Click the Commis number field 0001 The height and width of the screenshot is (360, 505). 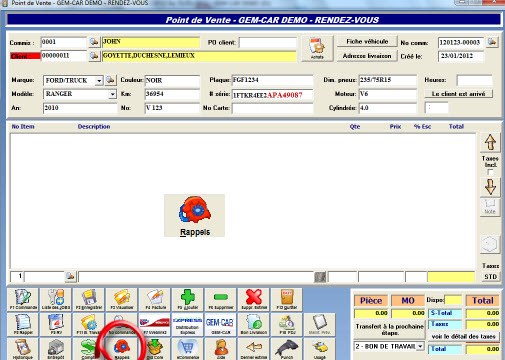pos(63,42)
